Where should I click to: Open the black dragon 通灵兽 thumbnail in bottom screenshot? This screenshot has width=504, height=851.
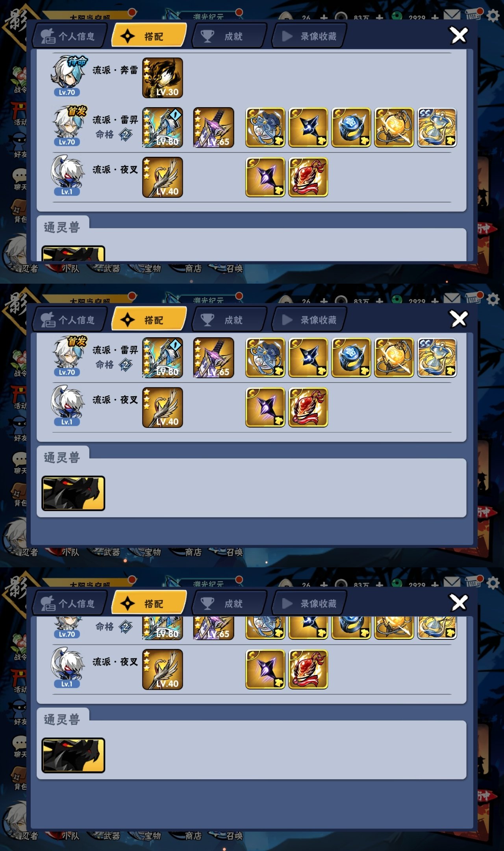(x=73, y=755)
